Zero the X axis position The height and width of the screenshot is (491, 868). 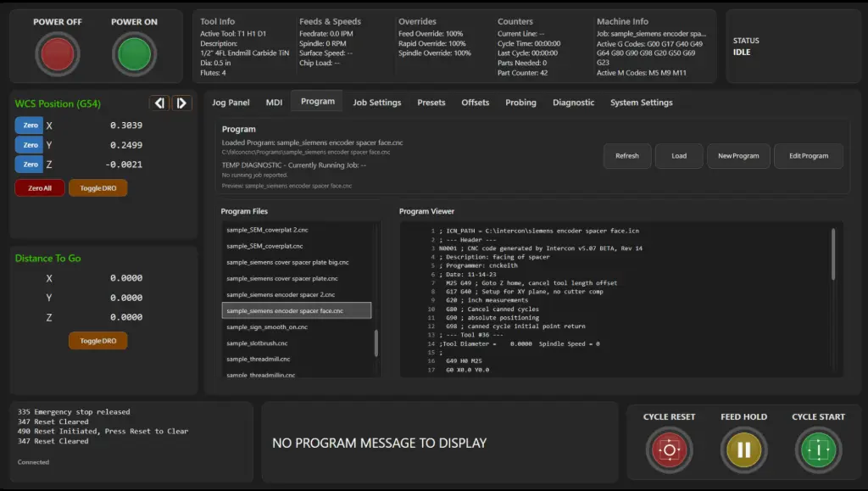point(29,126)
